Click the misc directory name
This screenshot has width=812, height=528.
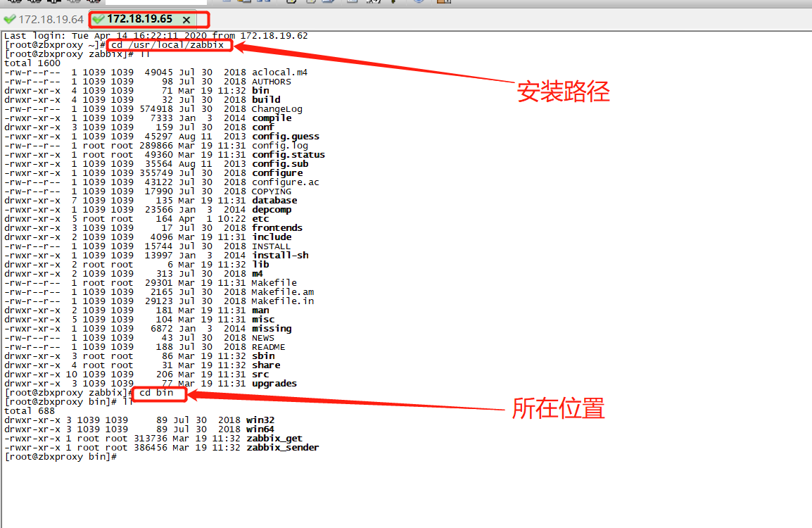pyautogui.click(x=263, y=320)
